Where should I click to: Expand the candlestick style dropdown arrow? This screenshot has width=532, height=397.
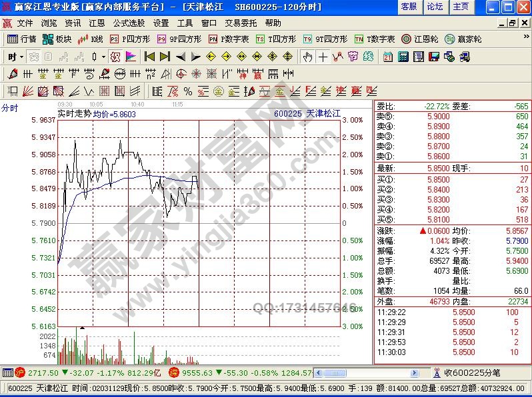coord(103,57)
